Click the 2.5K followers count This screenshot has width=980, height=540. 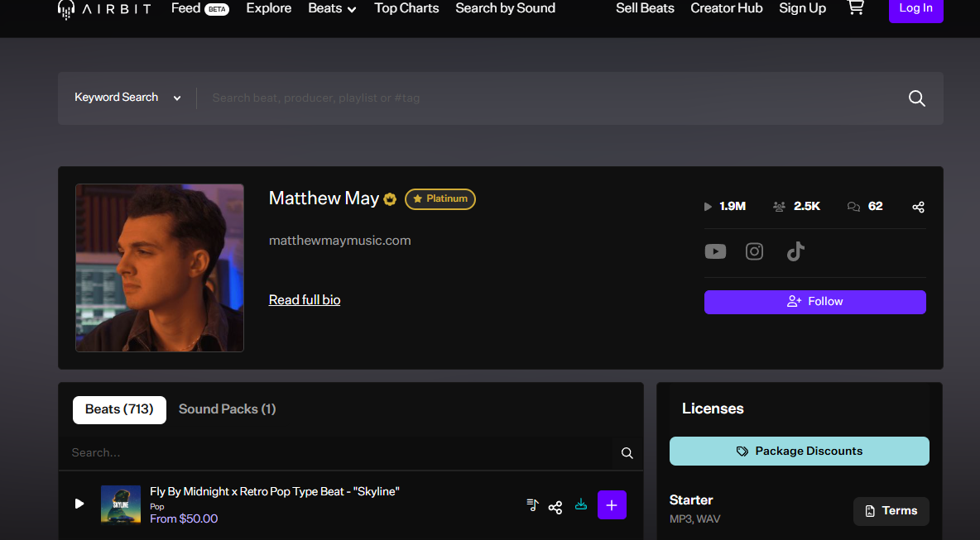point(796,207)
